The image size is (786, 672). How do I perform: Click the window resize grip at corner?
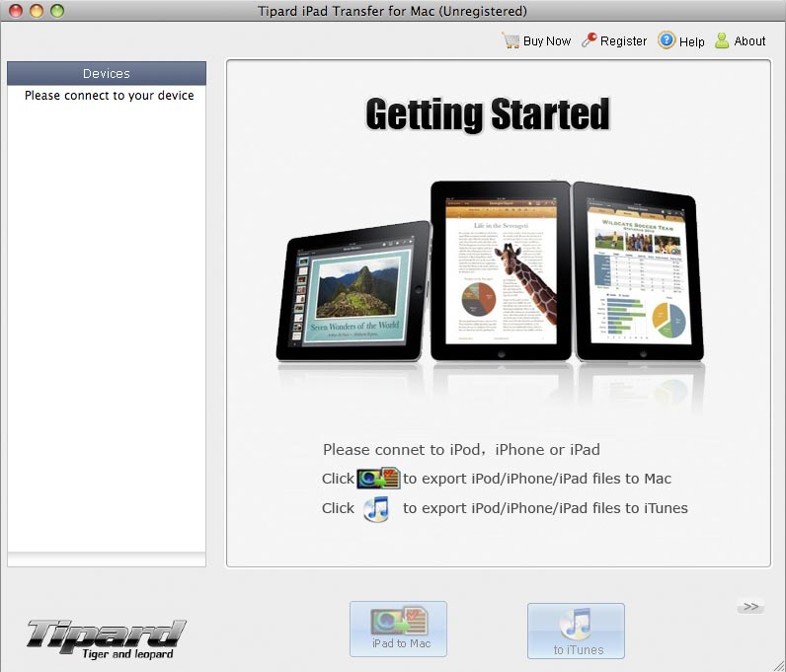778,664
